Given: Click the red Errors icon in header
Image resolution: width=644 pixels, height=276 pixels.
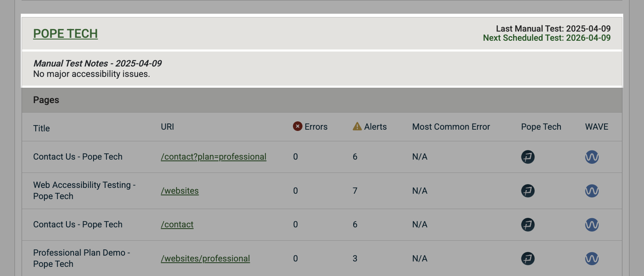Looking at the screenshot, I should click(297, 126).
